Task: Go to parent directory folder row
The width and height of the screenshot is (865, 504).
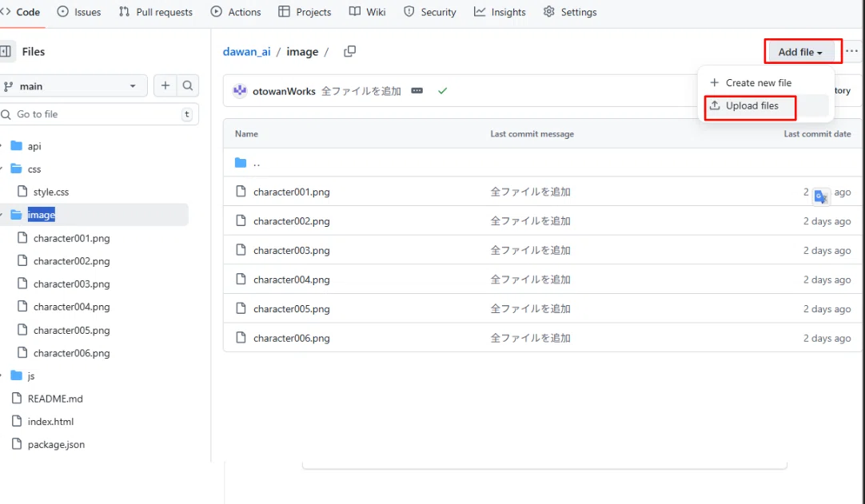Action: (x=257, y=163)
